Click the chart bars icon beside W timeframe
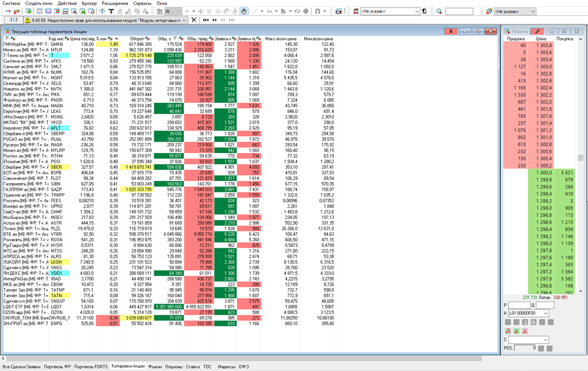This screenshot has height=371, width=588. click(160, 11)
